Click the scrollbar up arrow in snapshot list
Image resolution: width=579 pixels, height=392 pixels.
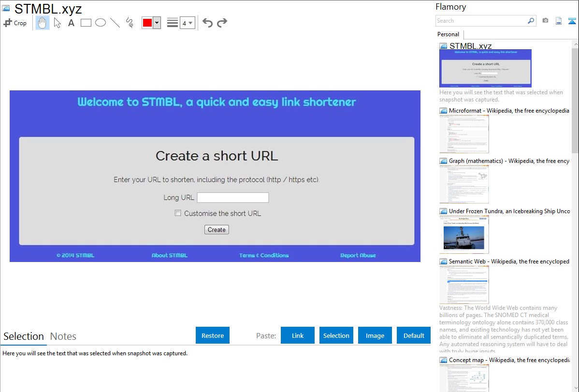point(575,44)
